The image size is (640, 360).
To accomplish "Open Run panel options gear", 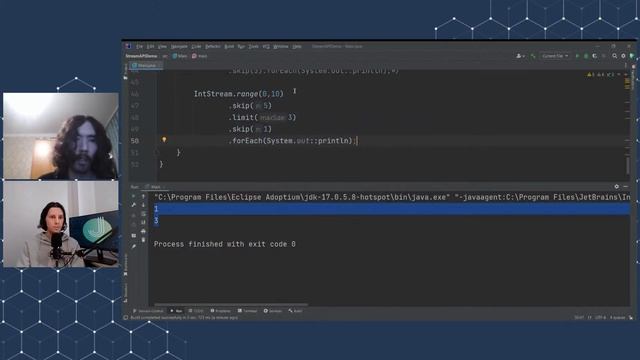I will (x=616, y=187).
